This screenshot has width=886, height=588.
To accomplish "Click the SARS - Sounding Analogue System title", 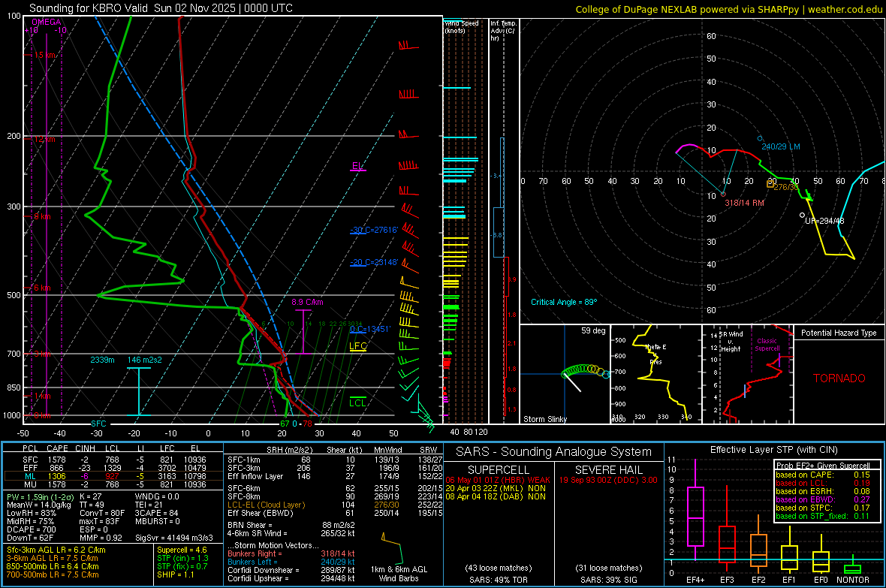I will [x=554, y=452].
